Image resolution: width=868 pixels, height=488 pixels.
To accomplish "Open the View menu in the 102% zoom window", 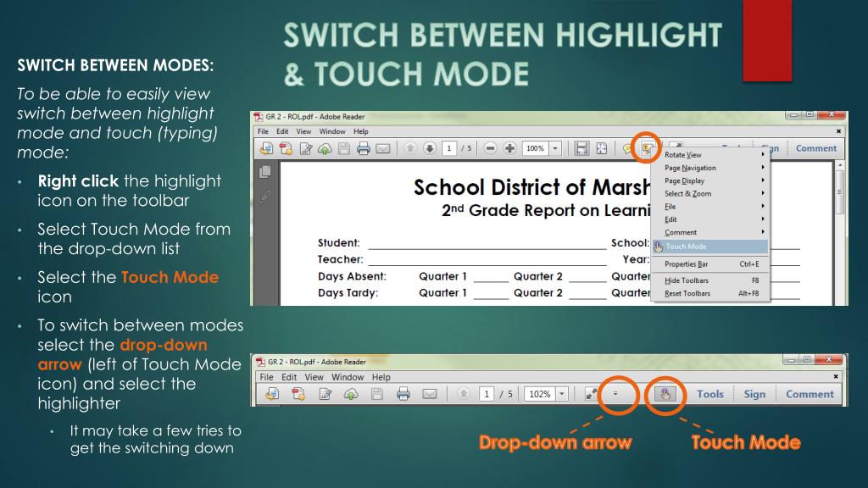I will (314, 377).
